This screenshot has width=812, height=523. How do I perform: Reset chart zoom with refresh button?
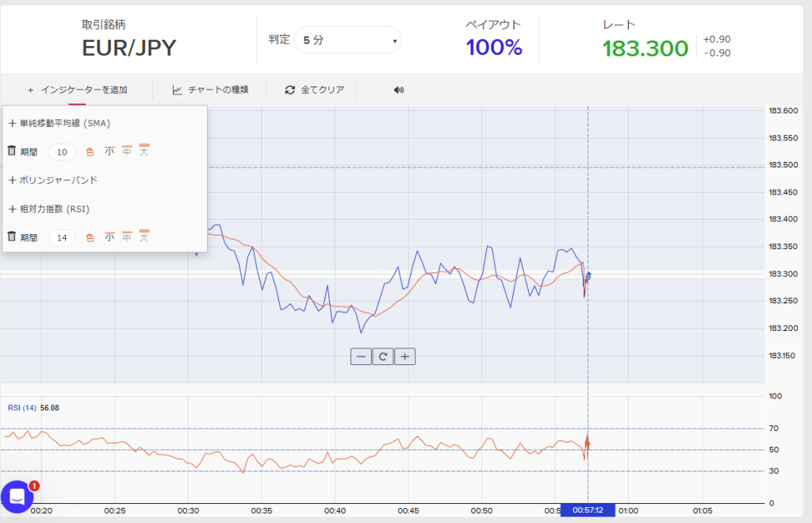coord(383,356)
